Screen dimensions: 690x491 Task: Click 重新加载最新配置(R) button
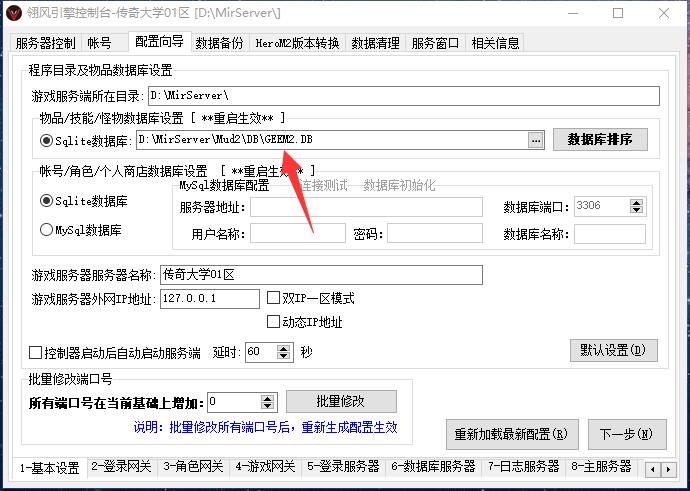click(x=512, y=434)
